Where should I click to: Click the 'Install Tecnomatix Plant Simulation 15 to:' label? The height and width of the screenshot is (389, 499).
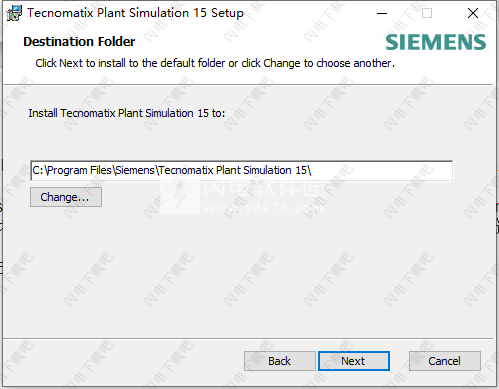tap(127, 113)
